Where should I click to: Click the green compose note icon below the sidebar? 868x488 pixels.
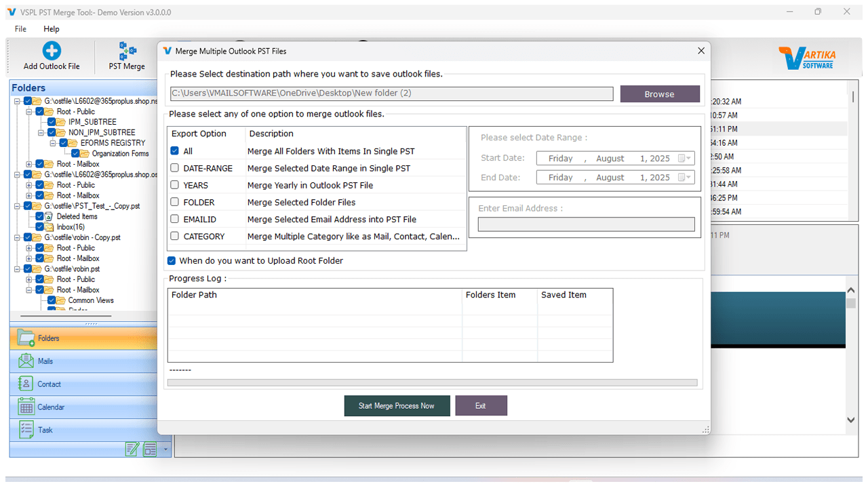coord(133,449)
